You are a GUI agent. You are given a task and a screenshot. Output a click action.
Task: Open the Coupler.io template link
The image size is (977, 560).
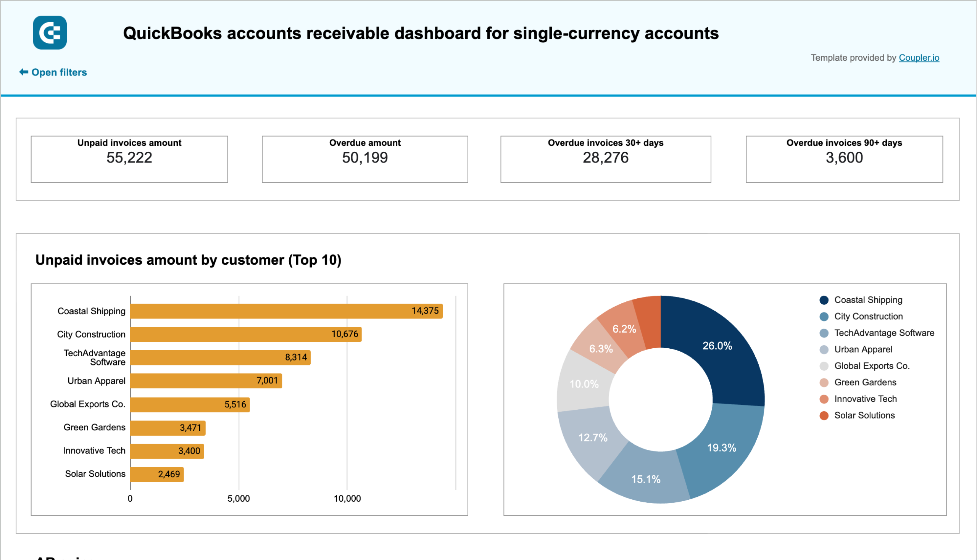pyautogui.click(x=919, y=58)
